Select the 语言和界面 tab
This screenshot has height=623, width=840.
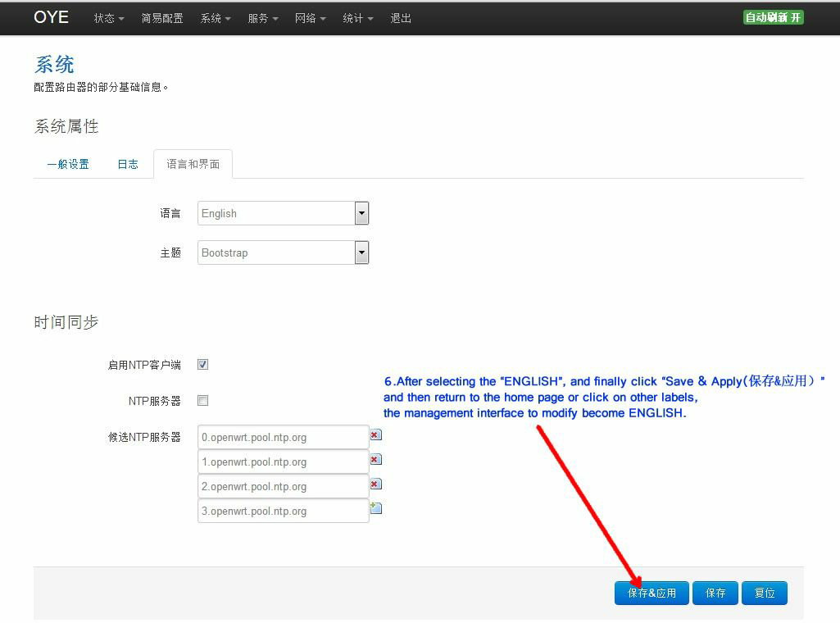point(193,164)
